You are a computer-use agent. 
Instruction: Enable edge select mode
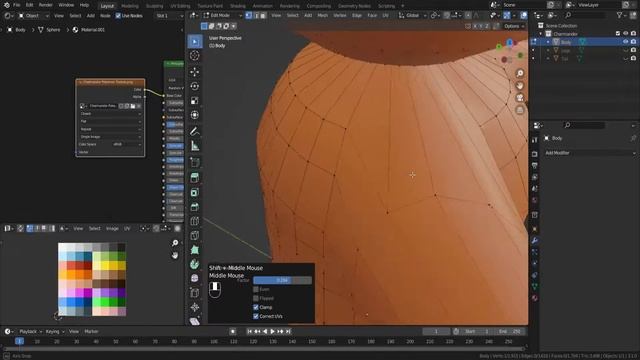click(x=256, y=16)
